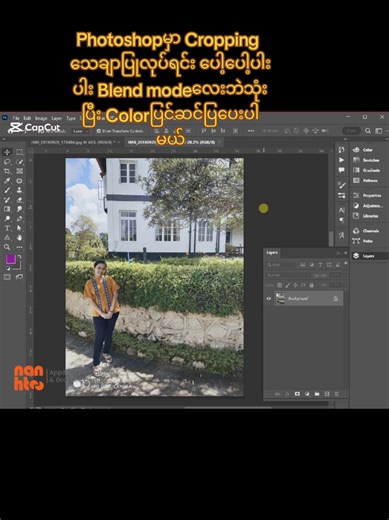Switch to the first IMG document tab
This screenshot has height=520, width=389.
[75, 142]
